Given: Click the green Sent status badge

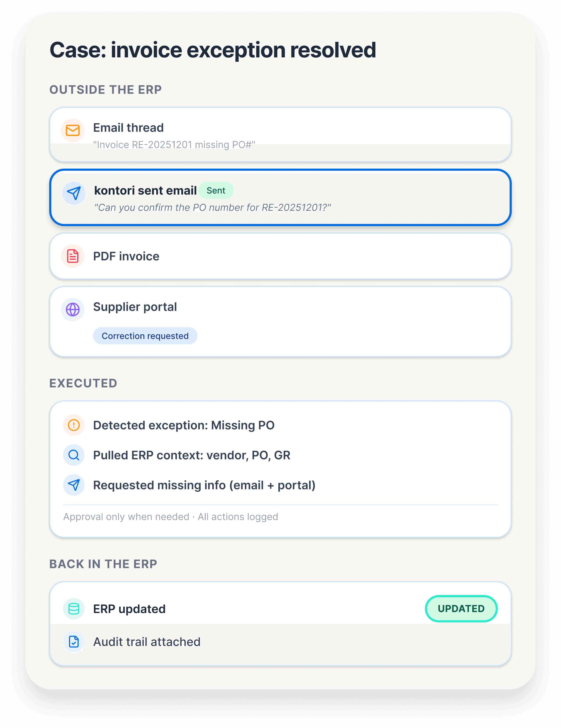Looking at the screenshot, I should point(216,190).
